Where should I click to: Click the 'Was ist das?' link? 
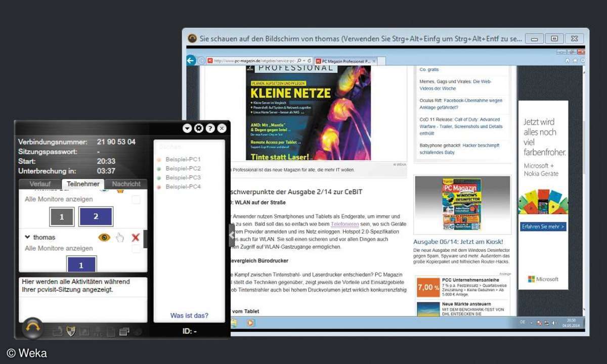[189, 315]
